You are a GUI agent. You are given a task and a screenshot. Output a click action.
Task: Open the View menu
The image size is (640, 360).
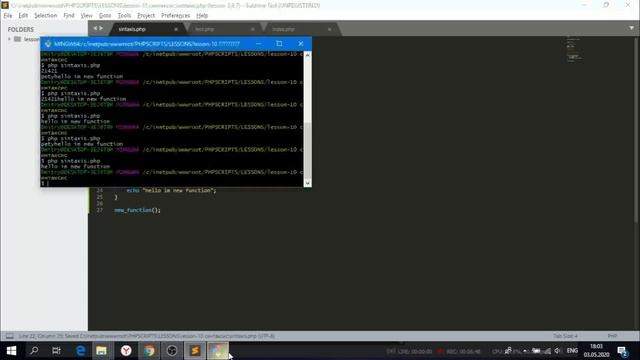pyautogui.click(x=87, y=16)
